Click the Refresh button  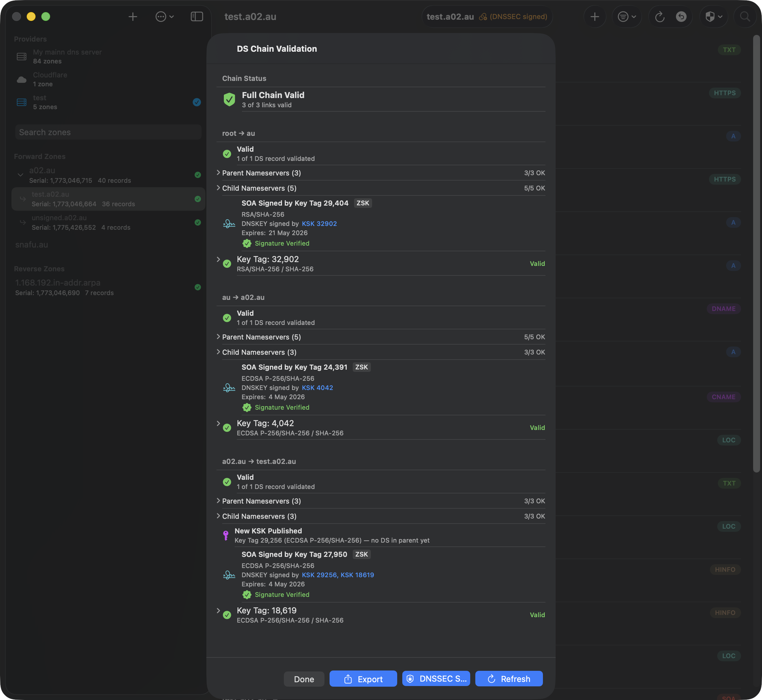[509, 678]
